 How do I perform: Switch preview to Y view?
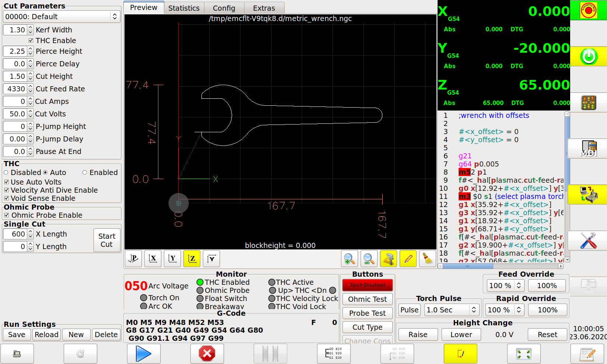pos(172,259)
